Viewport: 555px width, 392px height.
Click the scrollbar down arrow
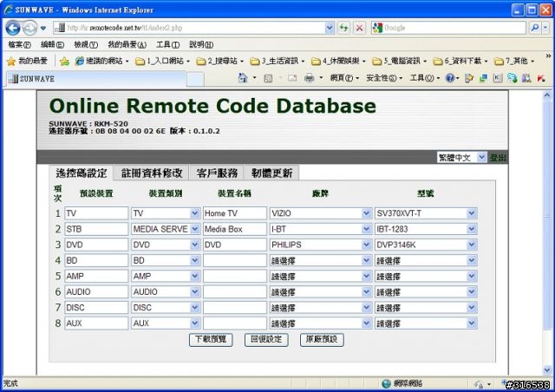[547, 370]
